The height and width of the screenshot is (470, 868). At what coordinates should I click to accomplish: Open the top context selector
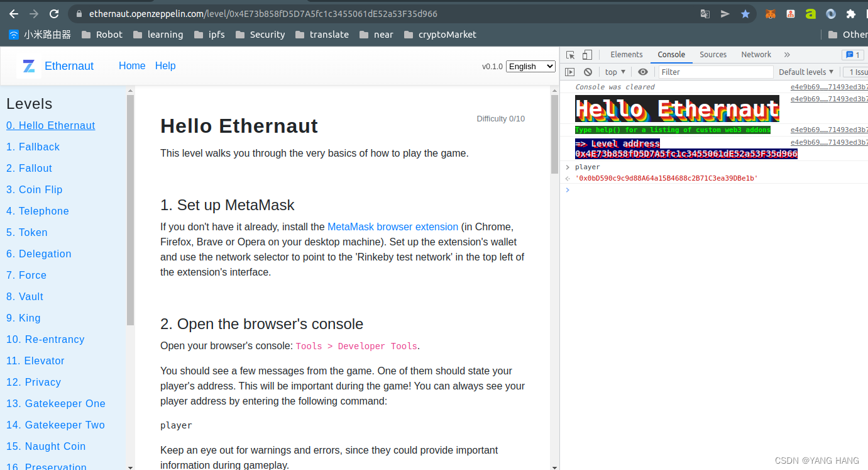[615, 72]
